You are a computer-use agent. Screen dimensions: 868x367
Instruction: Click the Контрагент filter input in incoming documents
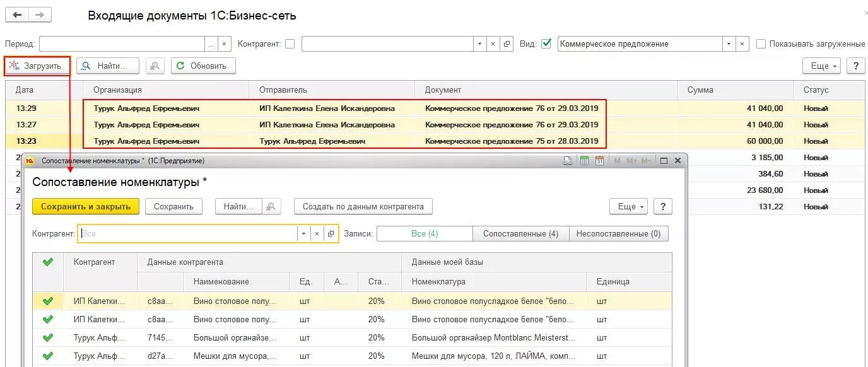click(x=387, y=44)
